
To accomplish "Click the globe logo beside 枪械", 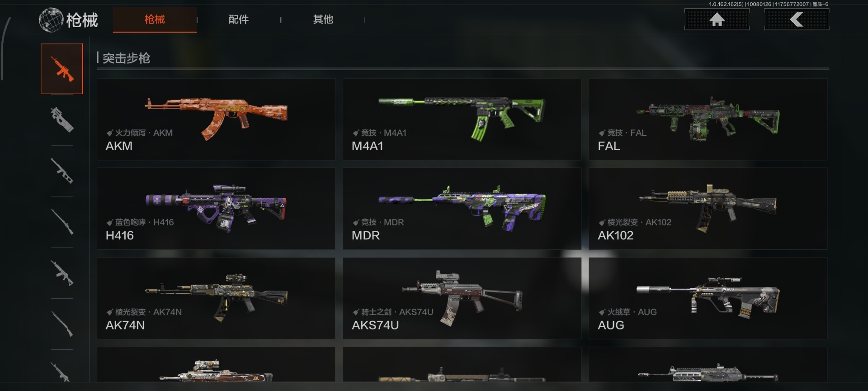I will click(51, 20).
